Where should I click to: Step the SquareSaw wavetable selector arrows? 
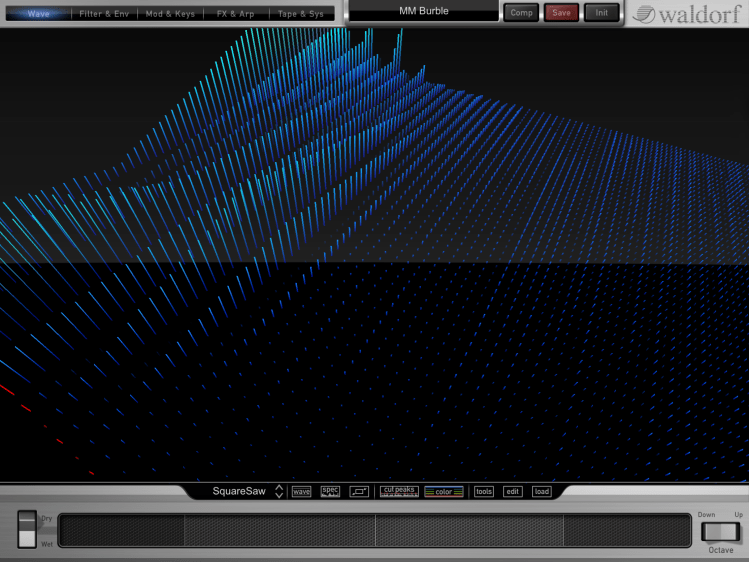pyautogui.click(x=279, y=492)
